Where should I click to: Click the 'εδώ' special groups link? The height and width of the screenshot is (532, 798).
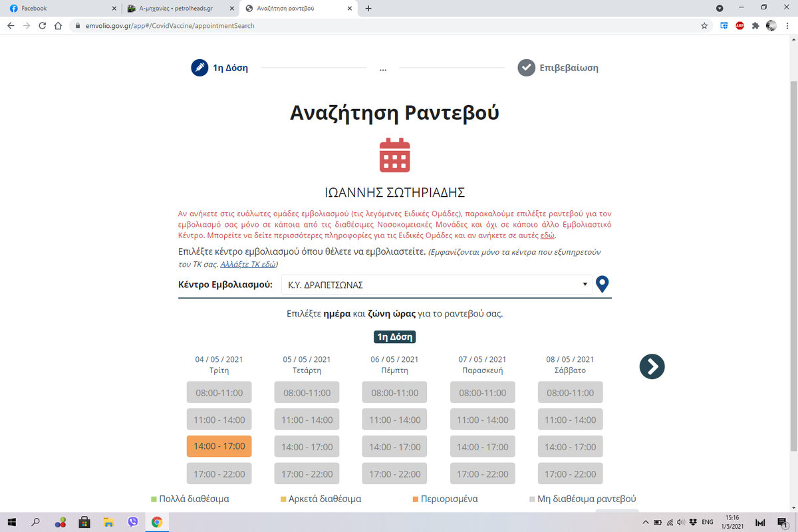click(547, 235)
